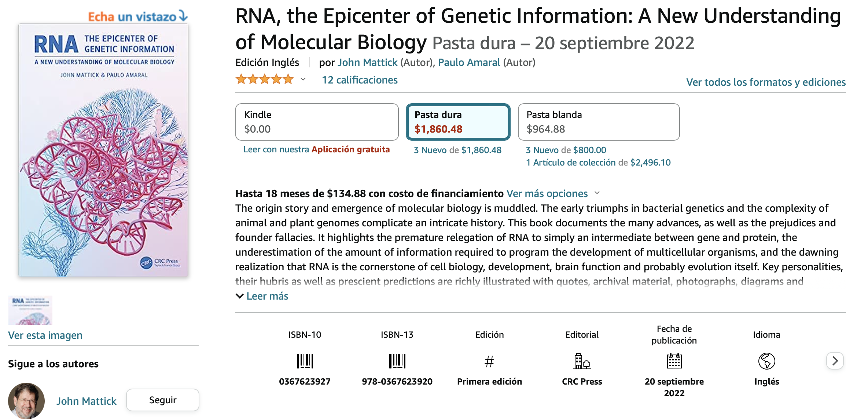The height and width of the screenshot is (419, 868).
Task: Click the Idioma globe icon
Action: click(766, 361)
